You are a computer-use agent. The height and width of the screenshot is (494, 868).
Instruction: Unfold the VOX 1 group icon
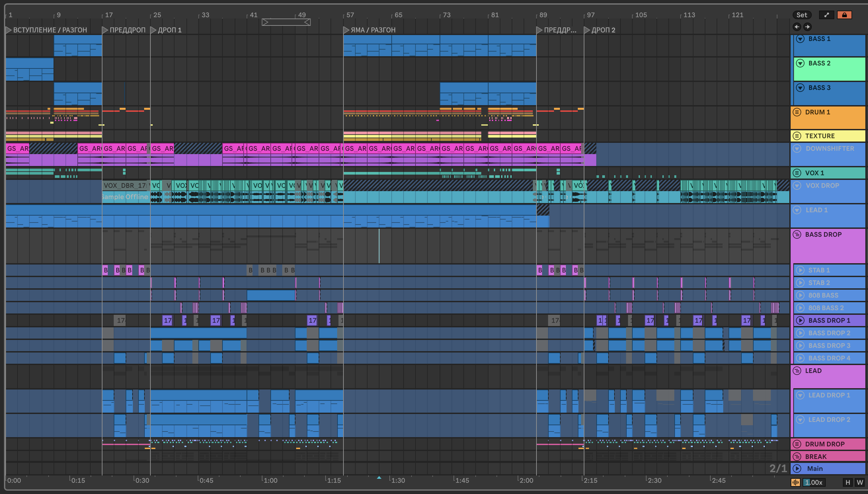(797, 173)
